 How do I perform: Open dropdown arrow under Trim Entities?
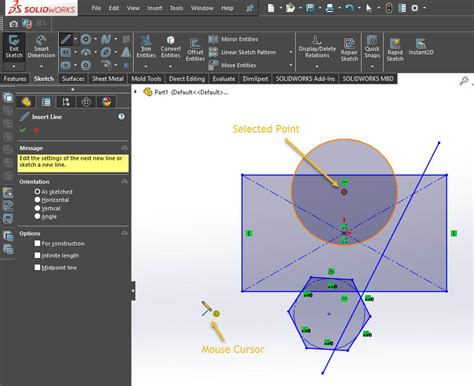click(x=146, y=66)
